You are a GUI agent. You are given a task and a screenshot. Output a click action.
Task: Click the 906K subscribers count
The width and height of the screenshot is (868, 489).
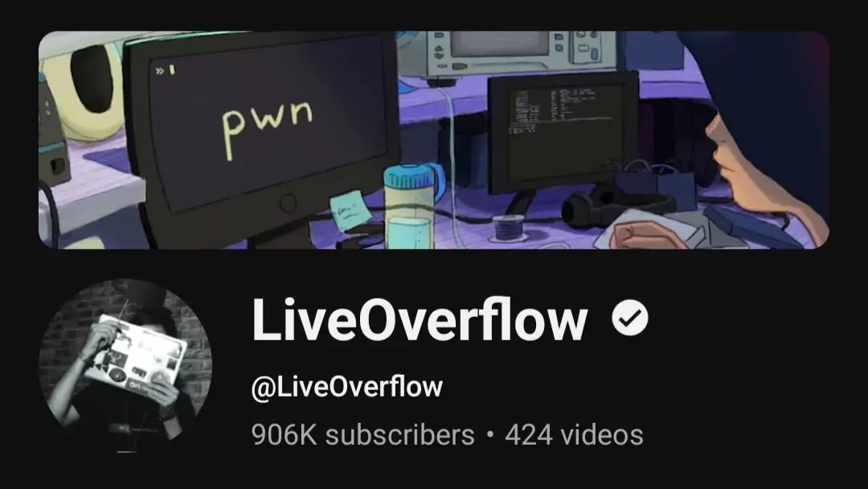coord(362,435)
